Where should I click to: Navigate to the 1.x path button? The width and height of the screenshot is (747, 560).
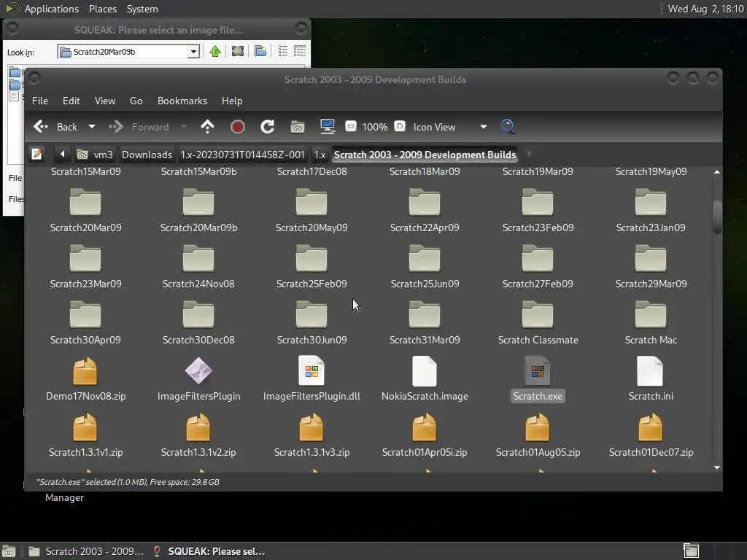(320, 155)
